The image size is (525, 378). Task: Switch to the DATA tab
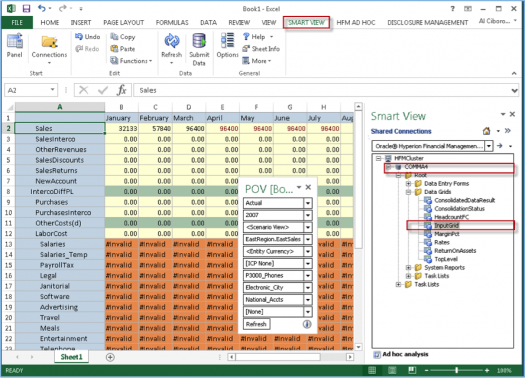pos(208,22)
